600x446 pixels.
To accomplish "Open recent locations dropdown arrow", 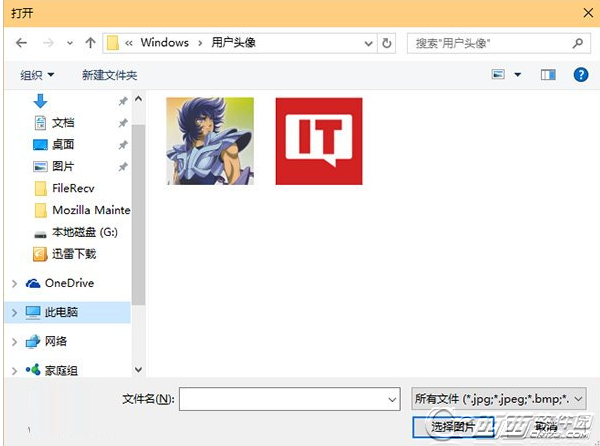I will click(70, 43).
